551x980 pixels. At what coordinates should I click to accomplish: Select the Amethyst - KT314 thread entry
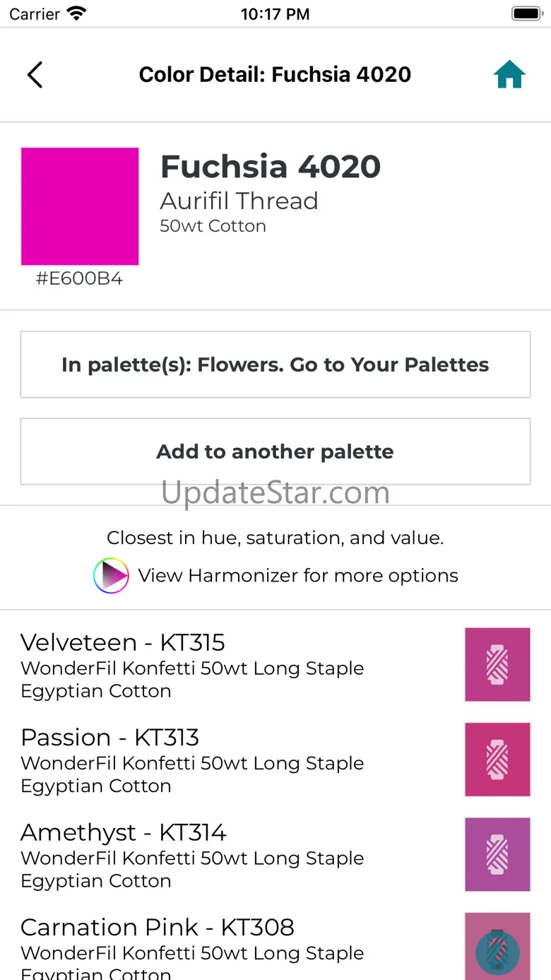pos(192,854)
